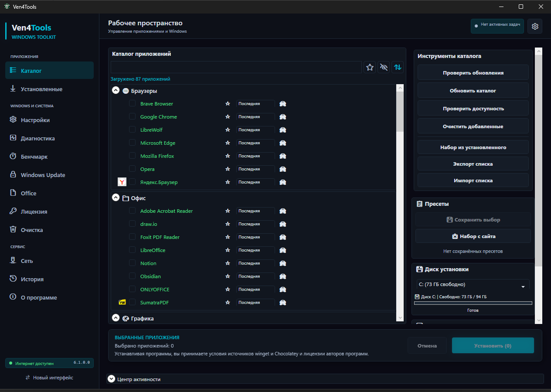
Task: Click the disk C: free space bar
Action: (x=473, y=303)
